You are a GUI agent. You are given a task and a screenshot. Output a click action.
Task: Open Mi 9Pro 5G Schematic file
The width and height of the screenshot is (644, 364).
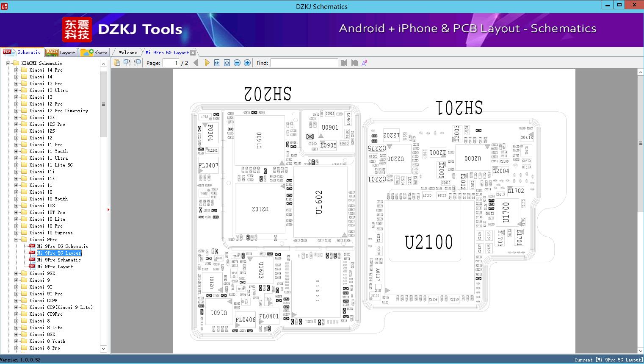[63, 246]
